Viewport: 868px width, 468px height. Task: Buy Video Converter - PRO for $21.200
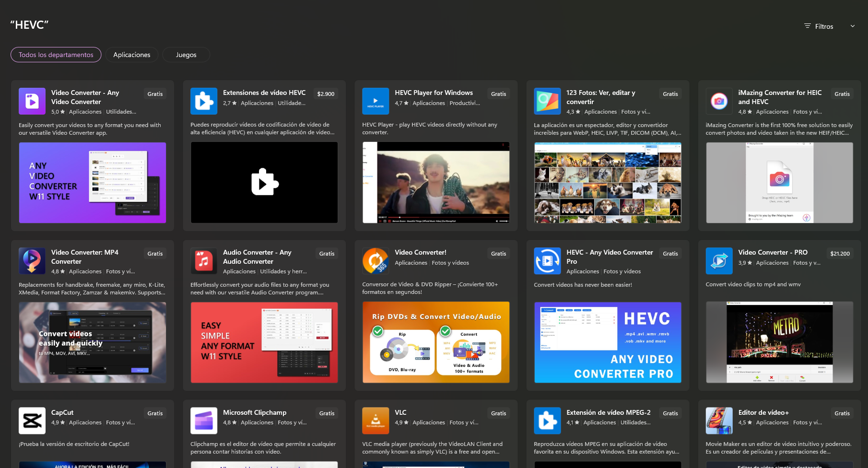pyautogui.click(x=840, y=254)
